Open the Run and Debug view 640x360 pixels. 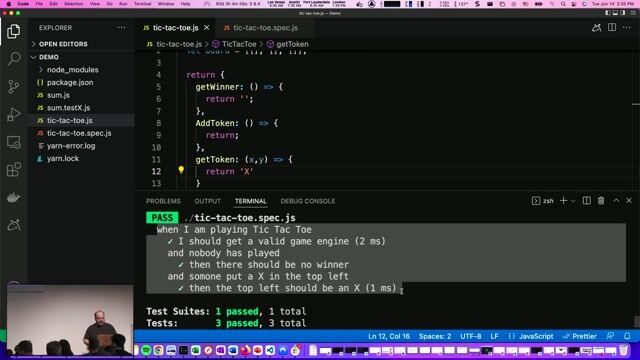click(x=13, y=114)
